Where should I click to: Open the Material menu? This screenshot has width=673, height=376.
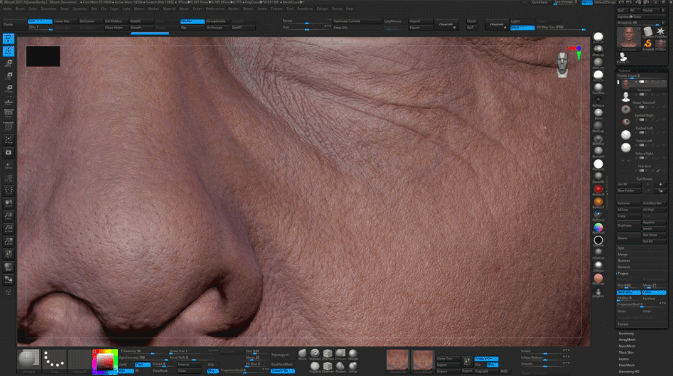(169, 9)
